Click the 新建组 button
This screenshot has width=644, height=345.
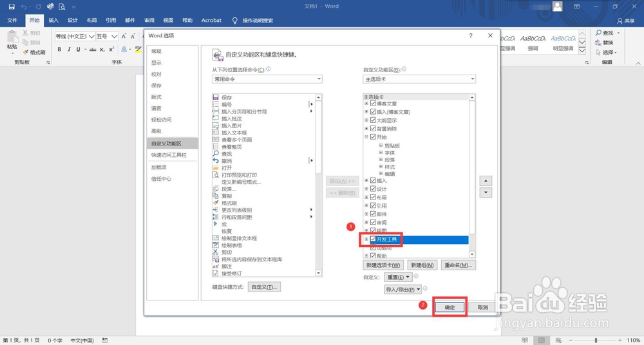[422, 265]
